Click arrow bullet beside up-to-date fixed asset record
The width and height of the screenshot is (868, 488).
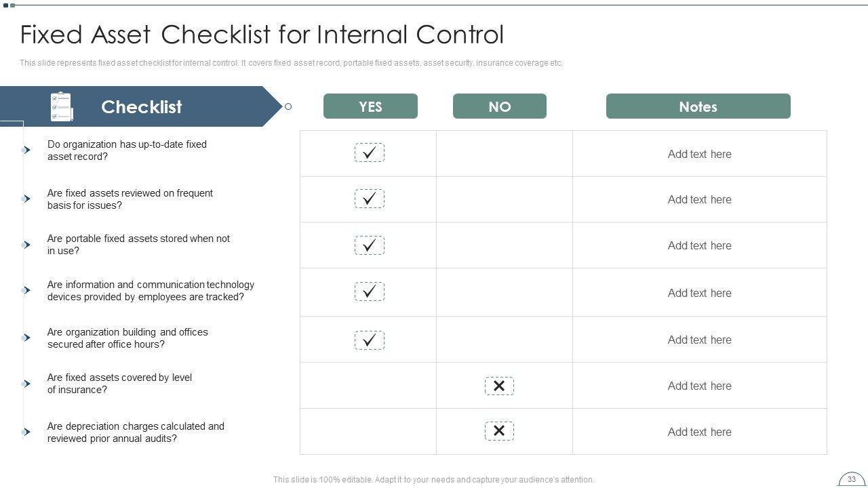pyautogui.click(x=26, y=150)
